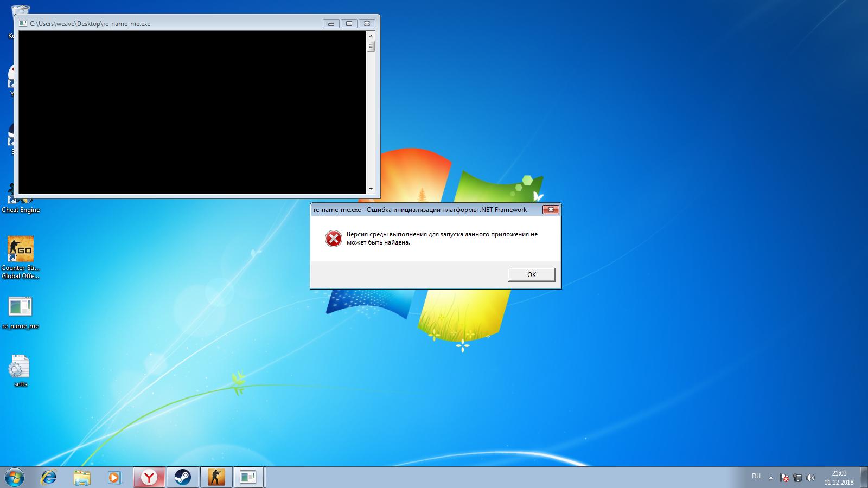Click the red error icon in the dialog
The height and width of the screenshot is (488, 868).
333,239
